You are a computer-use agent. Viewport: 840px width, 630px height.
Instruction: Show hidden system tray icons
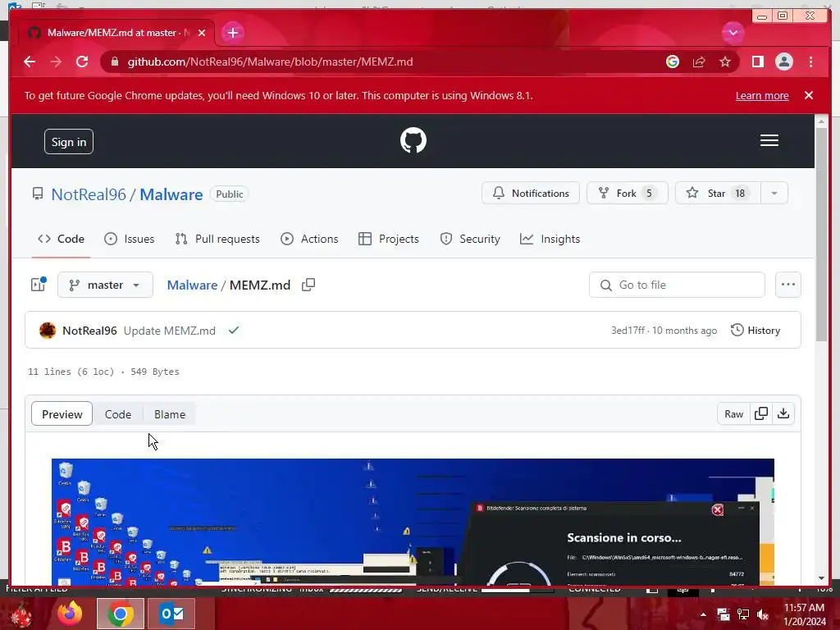tap(703, 614)
